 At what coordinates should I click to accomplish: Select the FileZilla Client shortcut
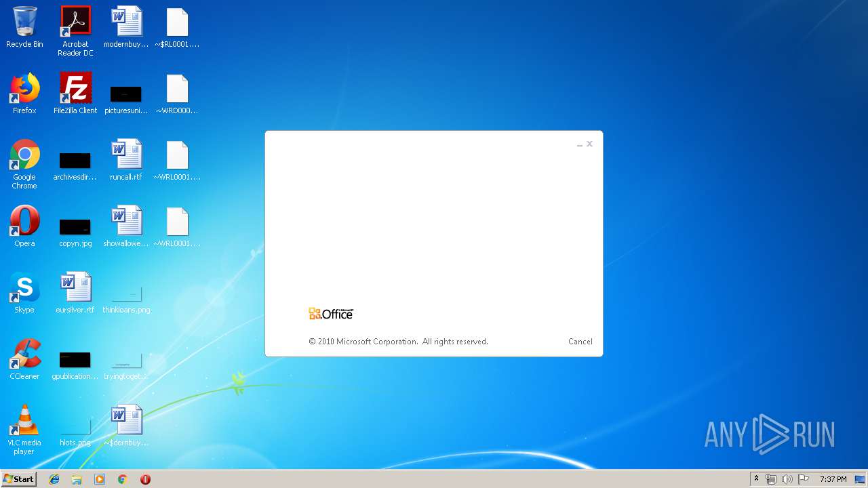[75, 94]
